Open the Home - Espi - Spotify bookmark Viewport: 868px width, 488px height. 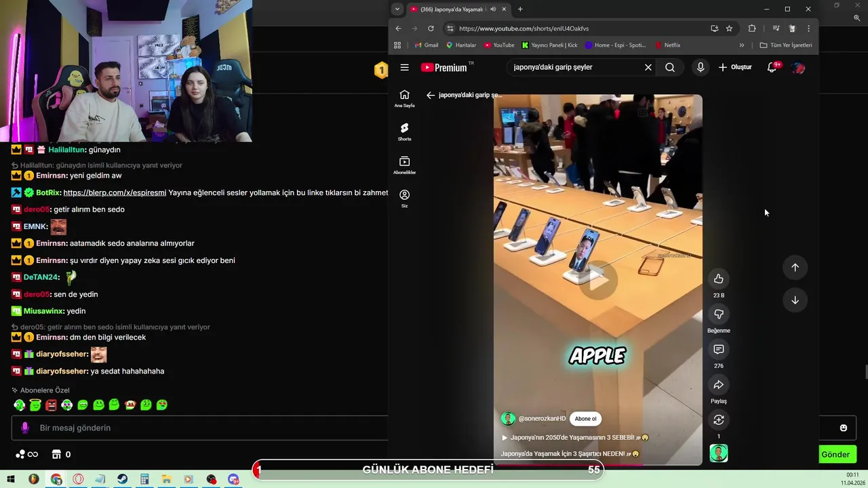click(615, 45)
